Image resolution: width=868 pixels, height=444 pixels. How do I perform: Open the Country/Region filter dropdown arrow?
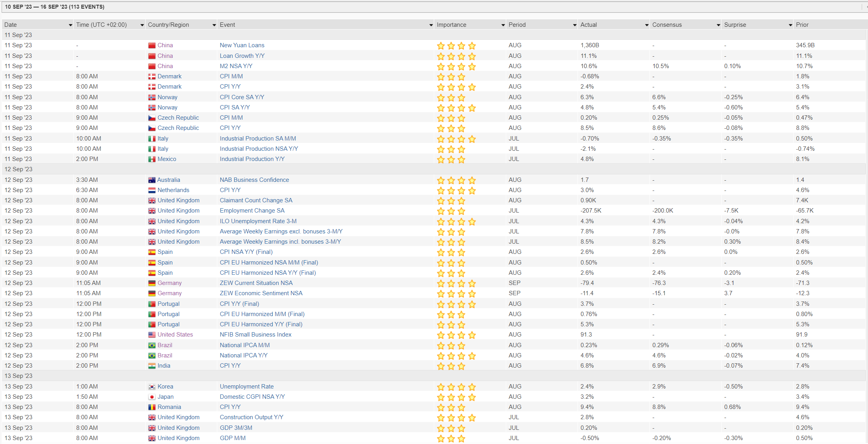tap(214, 25)
